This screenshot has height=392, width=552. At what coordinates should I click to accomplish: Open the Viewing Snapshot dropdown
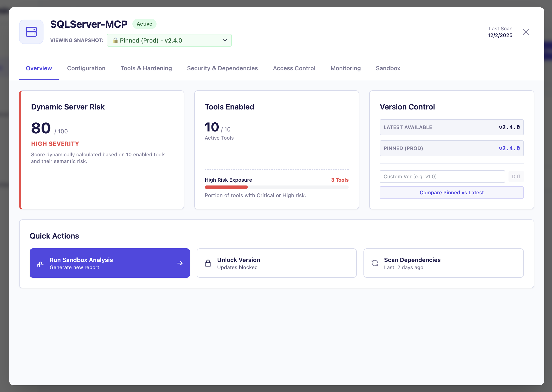[x=169, y=40]
